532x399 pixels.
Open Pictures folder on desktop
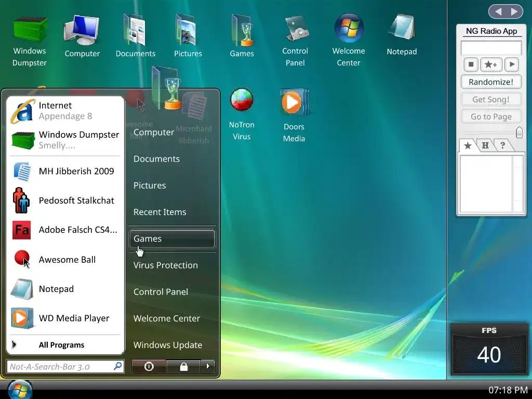point(188,36)
